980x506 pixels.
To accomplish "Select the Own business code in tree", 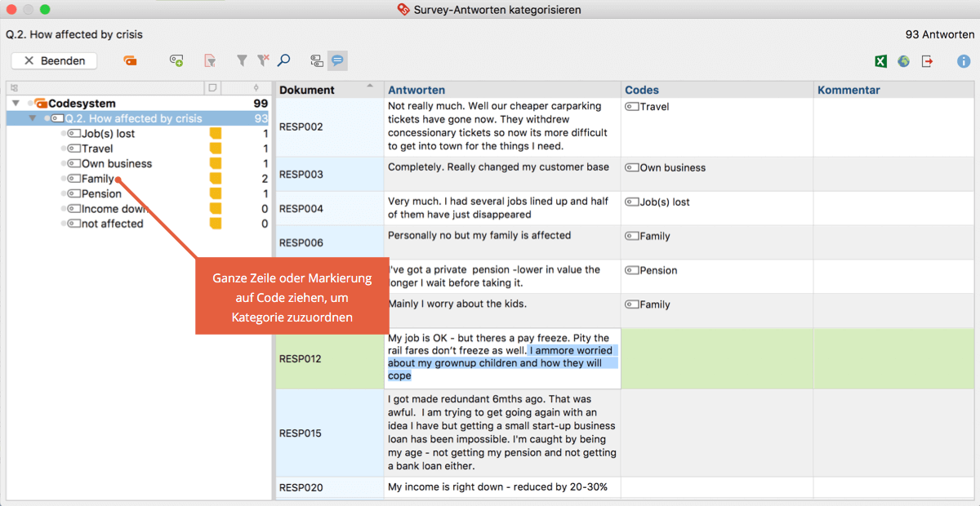I will pyautogui.click(x=116, y=164).
